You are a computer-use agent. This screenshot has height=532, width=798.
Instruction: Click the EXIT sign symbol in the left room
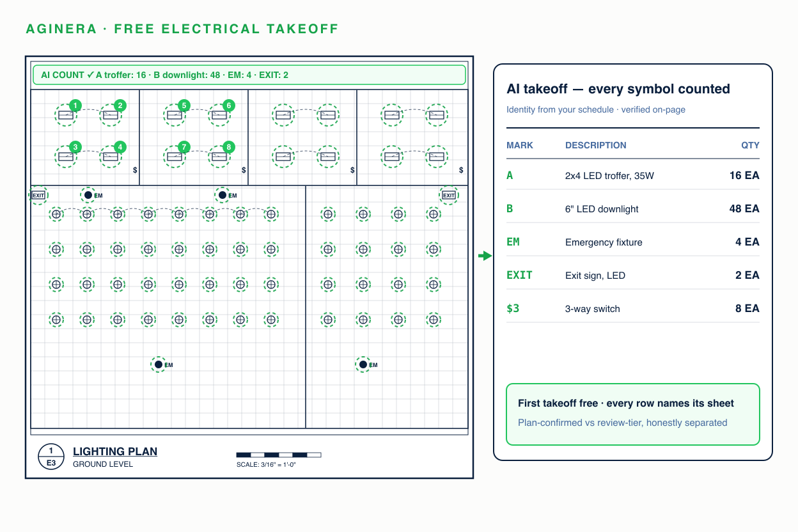[x=38, y=195]
